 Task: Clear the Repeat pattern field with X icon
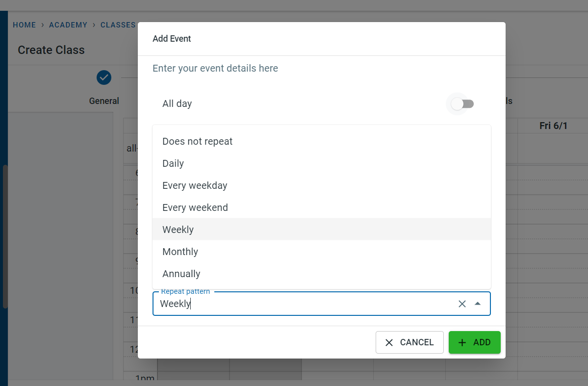(462, 304)
